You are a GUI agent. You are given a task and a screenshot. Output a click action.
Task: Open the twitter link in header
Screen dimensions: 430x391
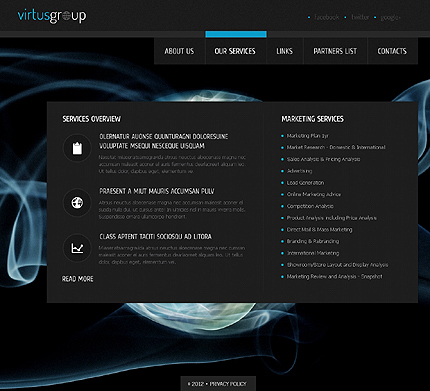click(x=360, y=17)
